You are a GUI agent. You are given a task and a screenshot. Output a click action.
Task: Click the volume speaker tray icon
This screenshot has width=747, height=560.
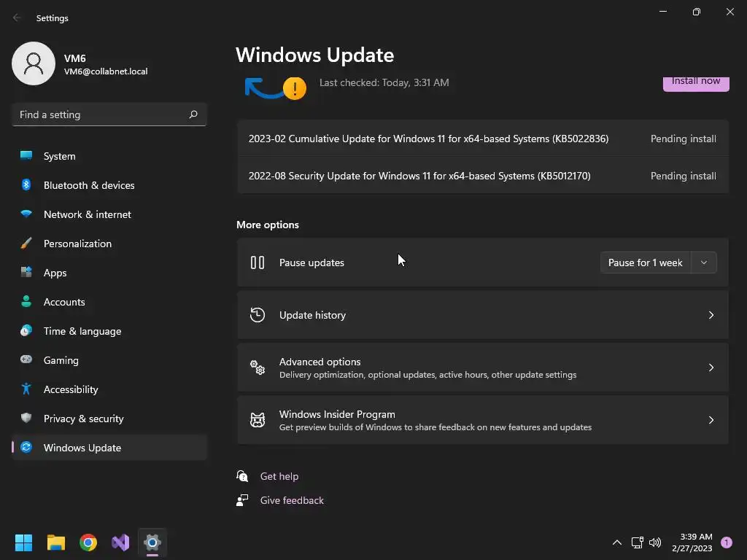(656, 542)
